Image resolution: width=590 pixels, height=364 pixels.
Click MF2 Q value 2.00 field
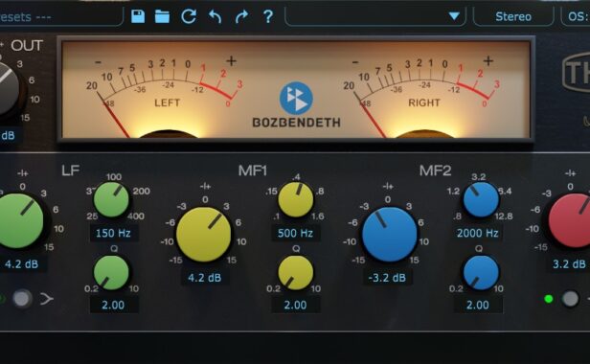tap(478, 305)
